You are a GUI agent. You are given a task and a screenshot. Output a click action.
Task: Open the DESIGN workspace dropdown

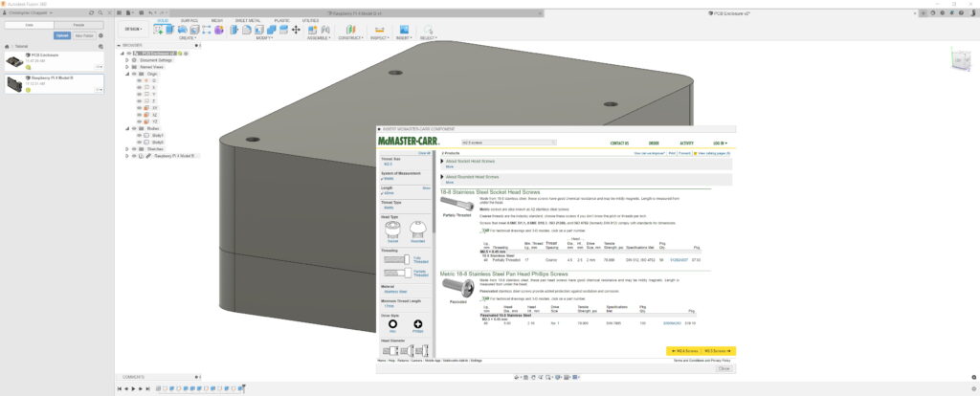(x=133, y=29)
